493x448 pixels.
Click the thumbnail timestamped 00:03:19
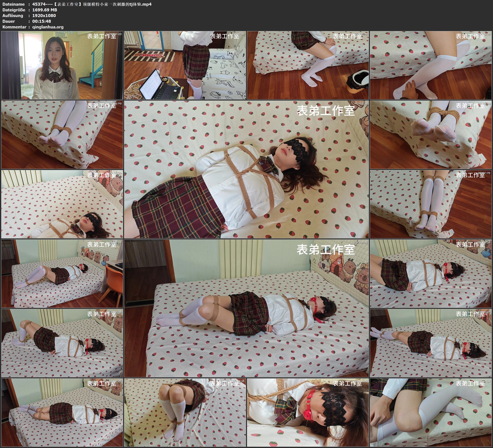tap(431, 65)
